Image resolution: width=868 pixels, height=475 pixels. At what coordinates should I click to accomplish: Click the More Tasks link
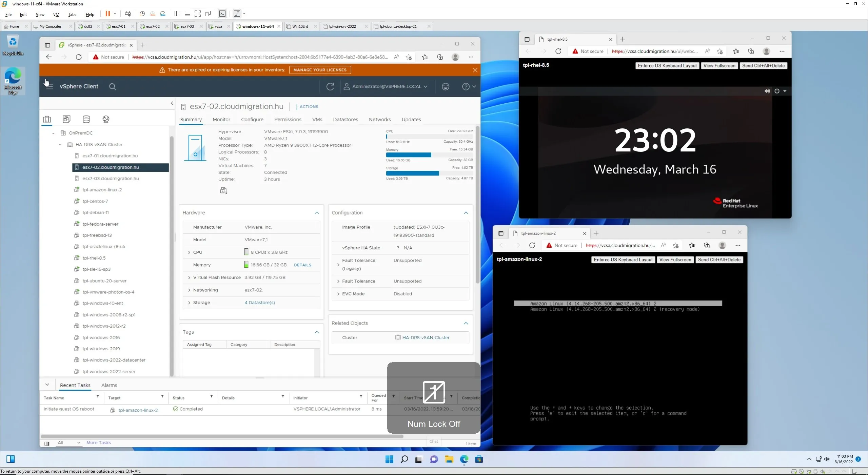pos(99,442)
